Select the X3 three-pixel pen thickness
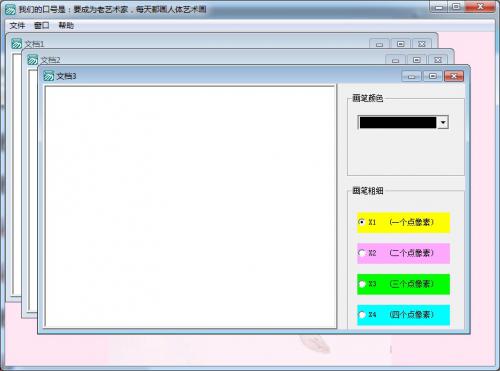500x371 pixels. coord(403,284)
